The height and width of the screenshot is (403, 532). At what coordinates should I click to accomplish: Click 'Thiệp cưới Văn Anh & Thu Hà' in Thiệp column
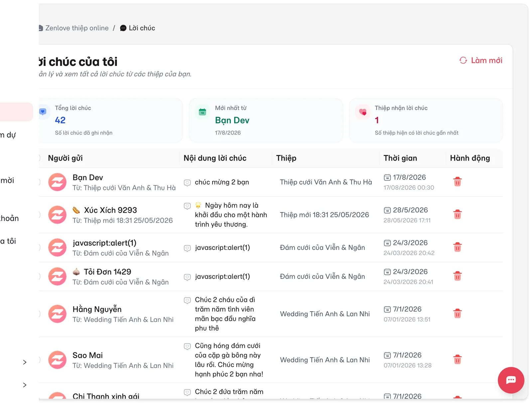pyautogui.click(x=326, y=182)
